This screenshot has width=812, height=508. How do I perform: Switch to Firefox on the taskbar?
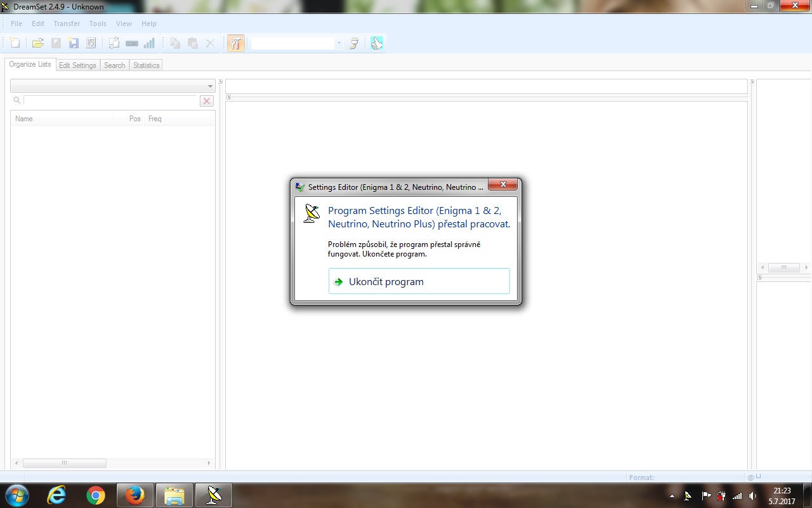134,495
